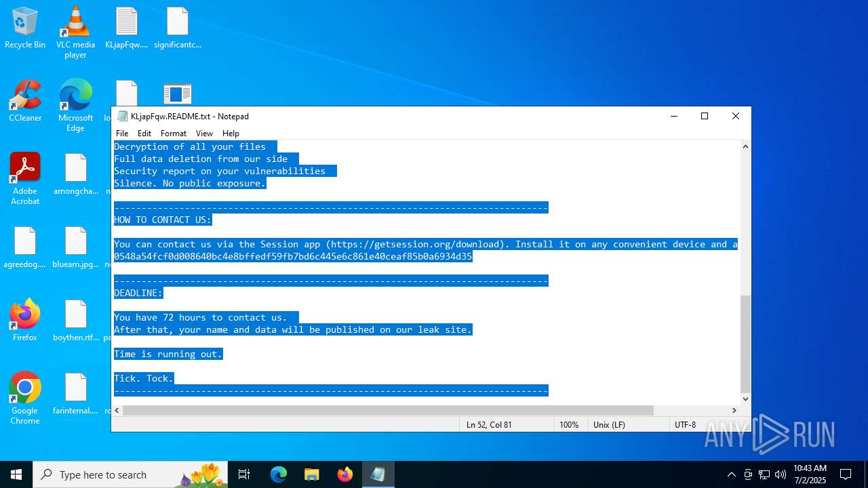
Task: Open Task View on taskbar
Action: point(244,474)
